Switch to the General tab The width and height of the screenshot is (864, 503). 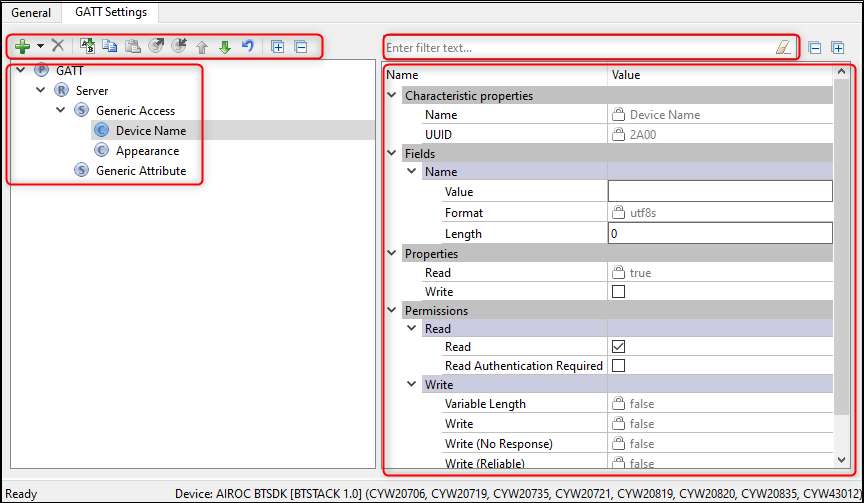(x=31, y=12)
